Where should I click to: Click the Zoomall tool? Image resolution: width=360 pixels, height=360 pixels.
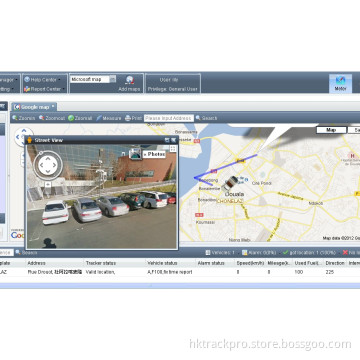pos(80,118)
